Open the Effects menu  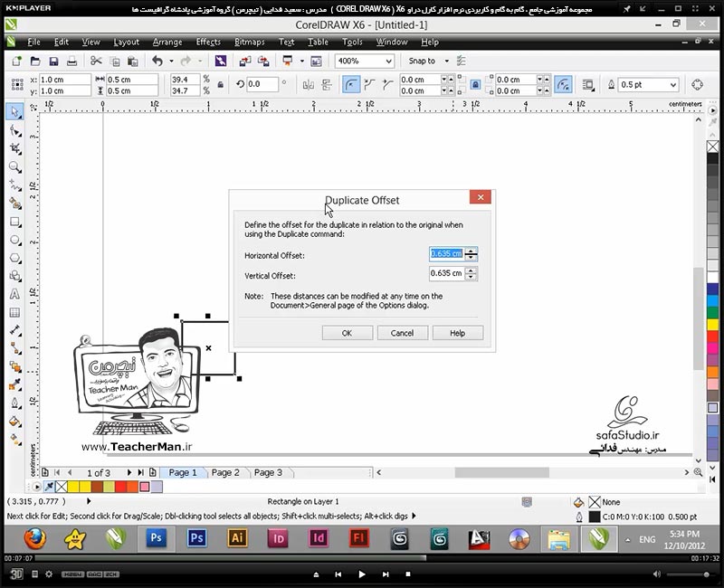coord(208,42)
